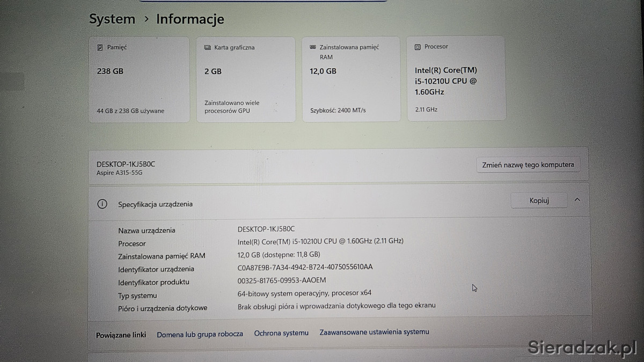Click the 2.11 GHz value in Procesor card
The width and height of the screenshot is (644, 362).
[x=426, y=109]
